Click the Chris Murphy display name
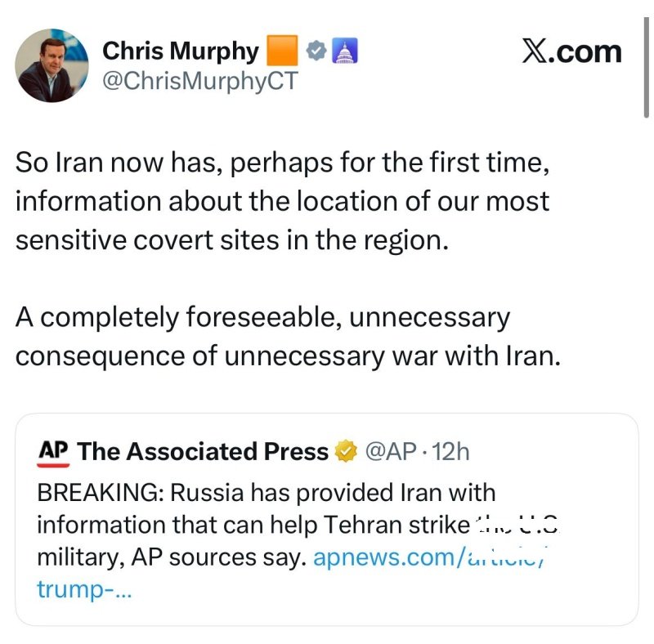654x644 pixels. pyautogui.click(x=180, y=51)
